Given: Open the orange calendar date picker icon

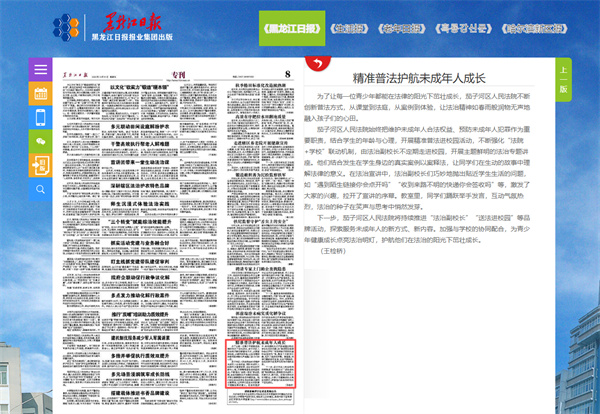Looking at the screenshot, I should coord(40,93).
